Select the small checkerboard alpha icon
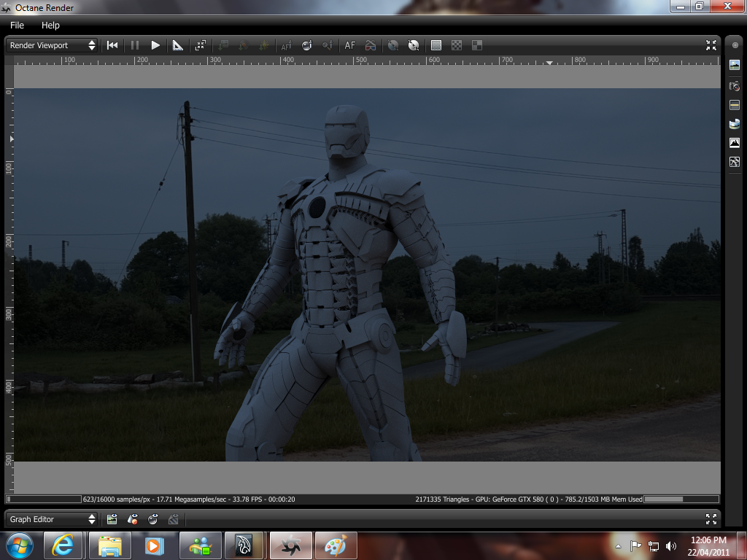Viewport: 747px width, 560px height. [x=457, y=45]
